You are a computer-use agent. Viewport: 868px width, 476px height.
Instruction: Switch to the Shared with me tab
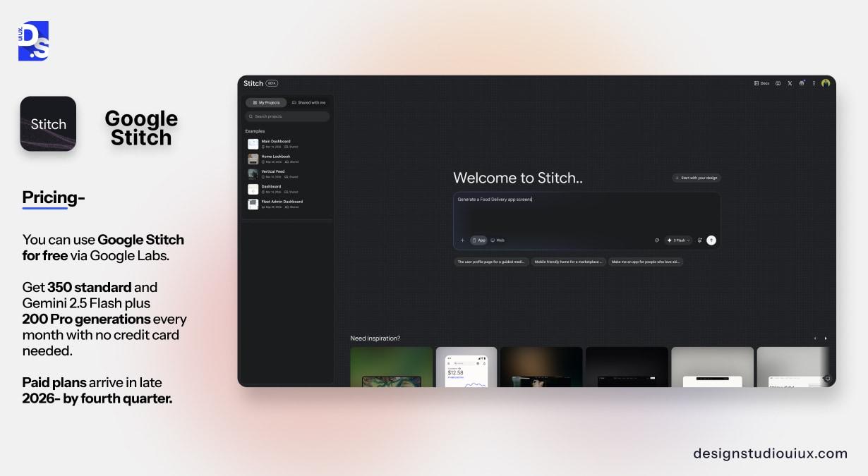pyautogui.click(x=308, y=102)
